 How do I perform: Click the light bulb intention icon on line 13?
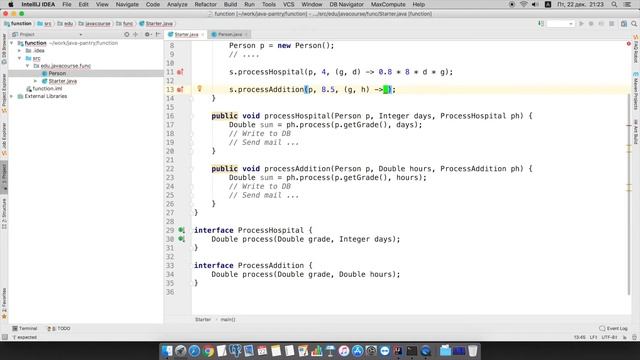200,89
